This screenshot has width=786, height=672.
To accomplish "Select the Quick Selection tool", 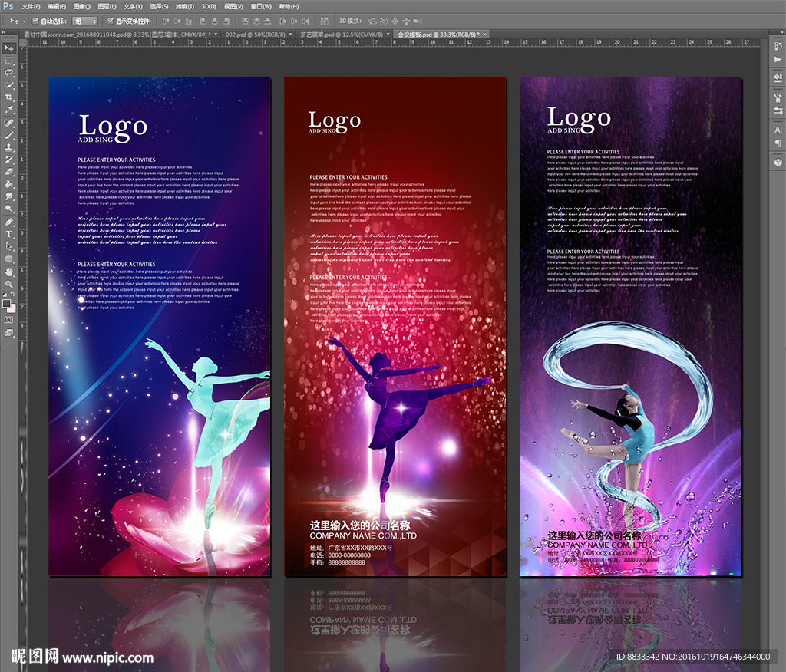I will pos(9,85).
